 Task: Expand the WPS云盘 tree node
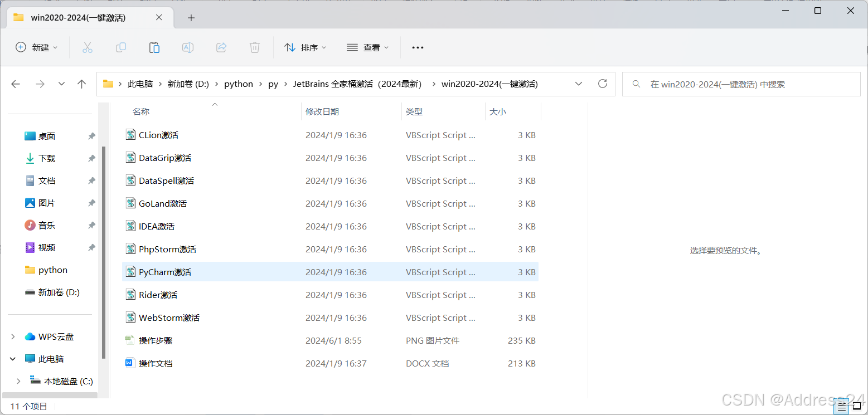[13, 336]
